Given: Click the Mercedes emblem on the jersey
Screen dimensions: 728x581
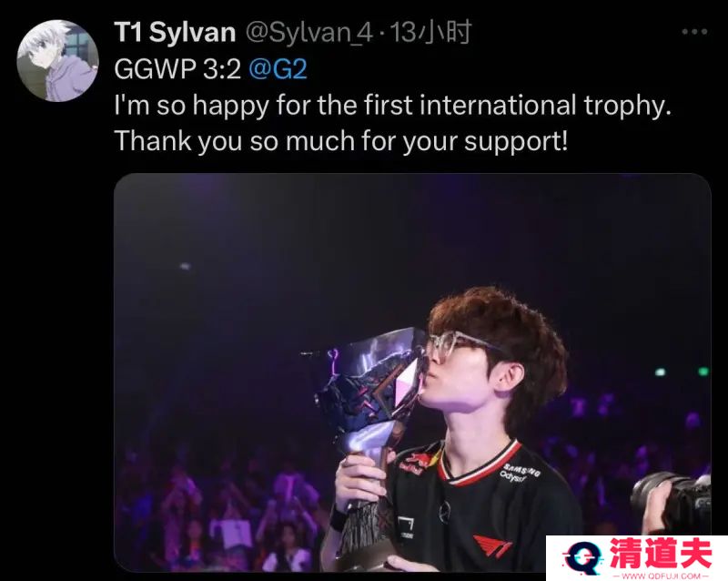Looking at the screenshot, I should pyautogui.click(x=444, y=510).
